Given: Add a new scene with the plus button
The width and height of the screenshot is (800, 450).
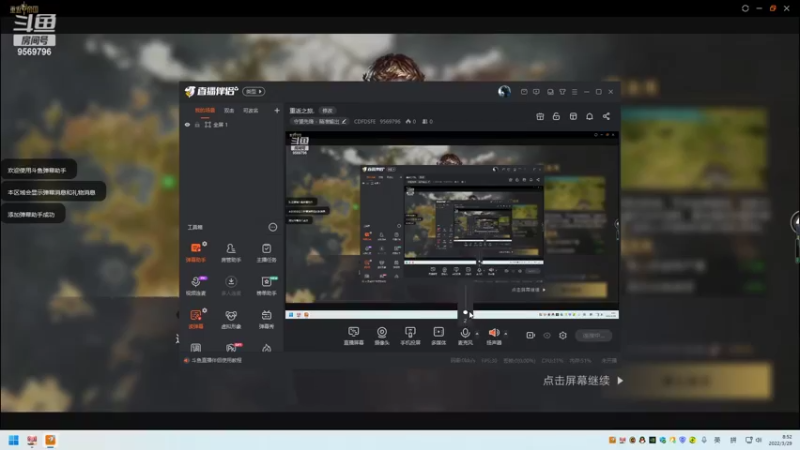Looking at the screenshot, I should coord(277,110).
